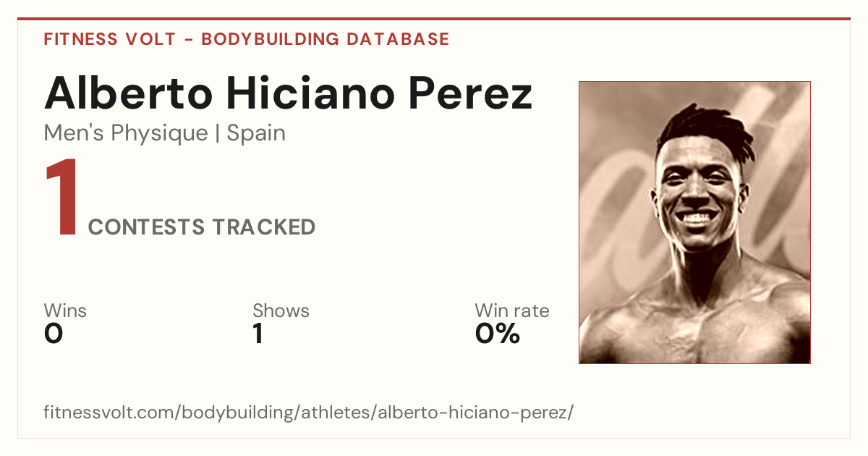Click the word Tracked beside the number
This screenshot has width=868, height=456.
click(x=264, y=227)
